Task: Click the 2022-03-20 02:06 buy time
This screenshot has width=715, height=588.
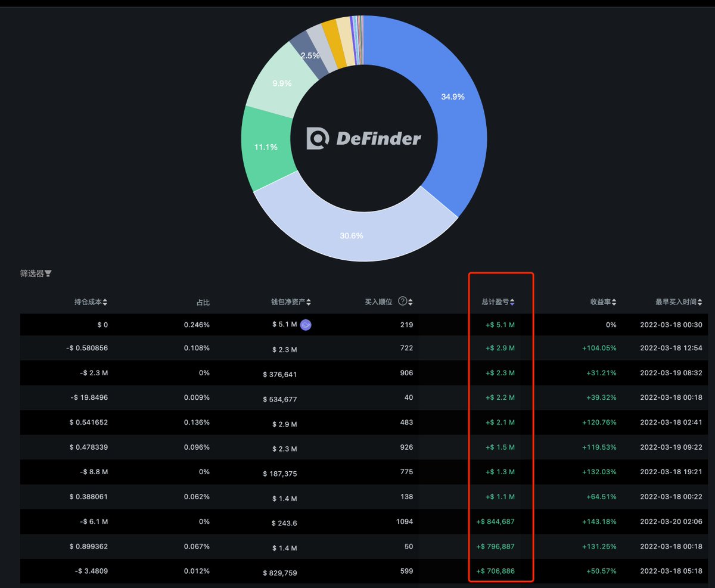Action: pyautogui.click(x=671, y=521)
